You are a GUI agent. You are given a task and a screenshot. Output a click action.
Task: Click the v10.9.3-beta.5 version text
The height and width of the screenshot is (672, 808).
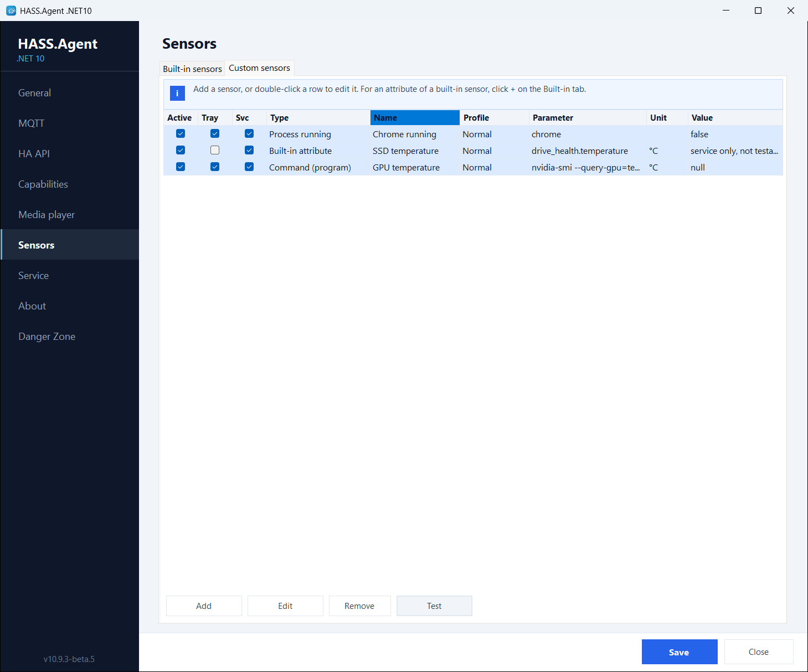pyautogui.click(x=69, y=659)
